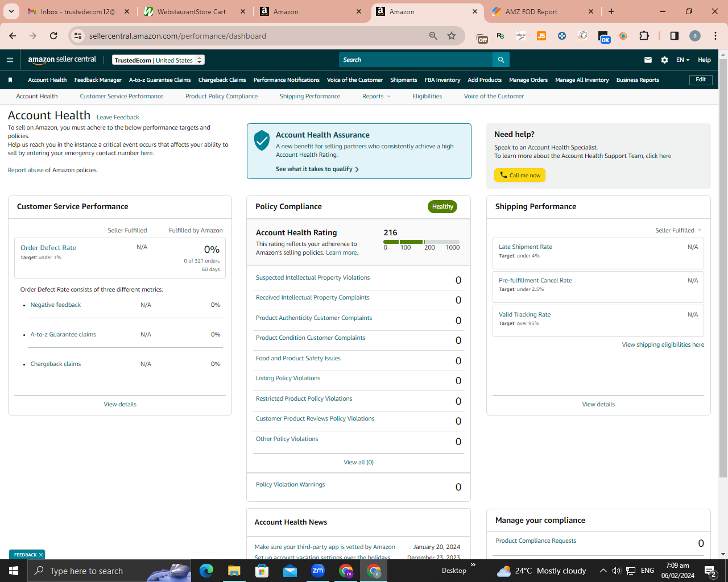The image size is (728, 582).
Task: Close the FEEDBACK widget with its X
Action: (x=41, y=555)
